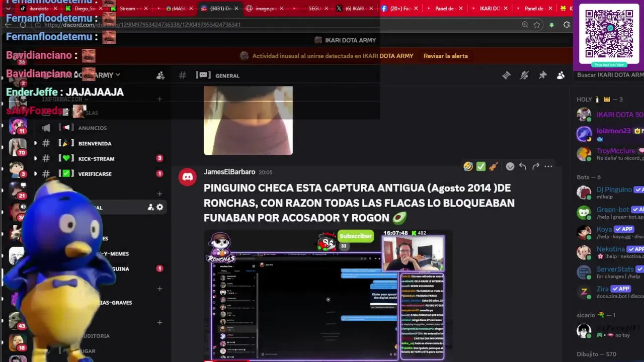The image size is (644, 362).
Task: Open browser tab search dropdown arrow
Action: pyautogui.click(x=8, y=8)
